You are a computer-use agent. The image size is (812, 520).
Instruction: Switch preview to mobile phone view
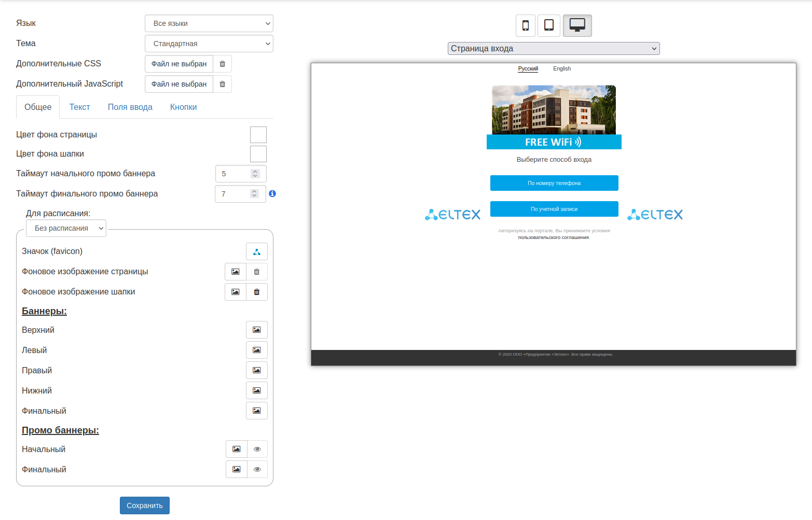pyautogui.click(x=525, y=25)
